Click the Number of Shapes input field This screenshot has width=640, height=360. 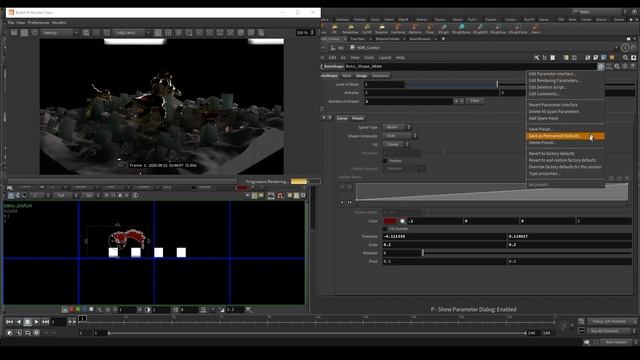(409, 101)
